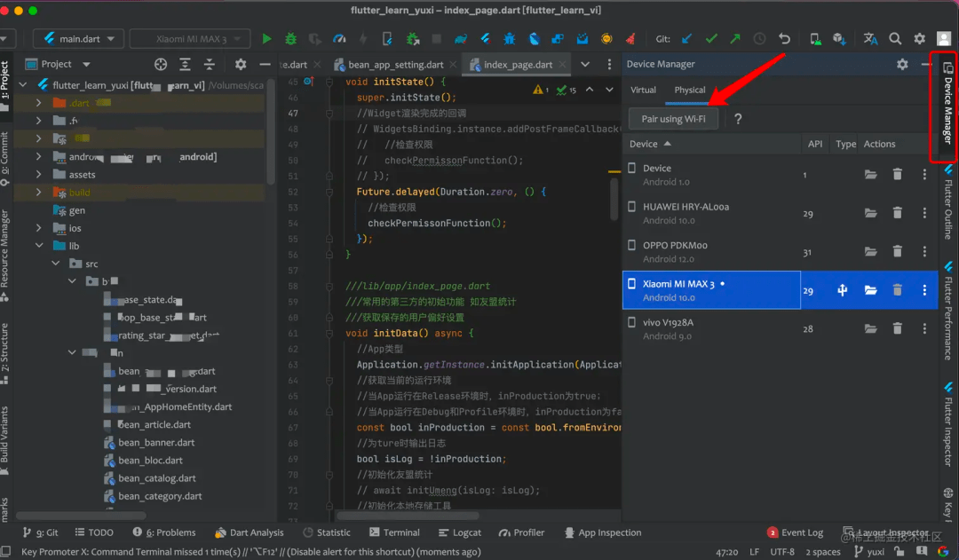
Task: Show the hidden editor tabs dropdown chevron
Action: [x=585, y=64]
